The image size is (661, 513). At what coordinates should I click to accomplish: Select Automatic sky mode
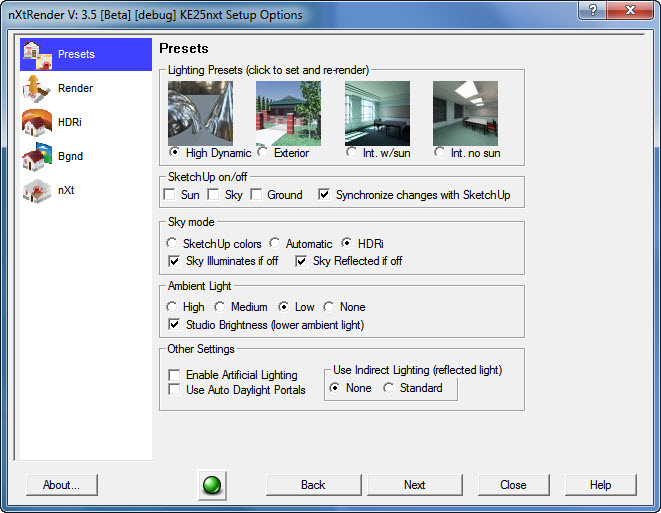(274, 243)
